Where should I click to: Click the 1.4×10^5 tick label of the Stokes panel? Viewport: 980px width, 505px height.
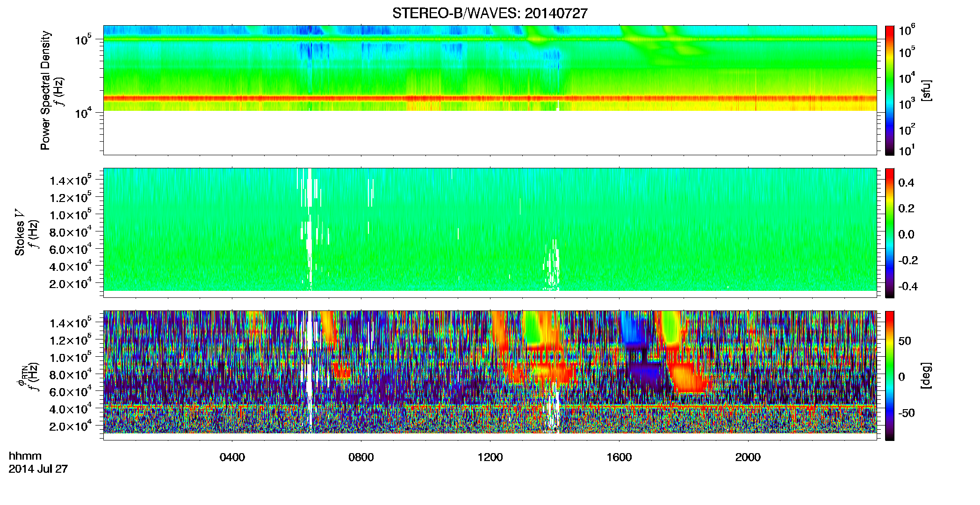[71, 180]
